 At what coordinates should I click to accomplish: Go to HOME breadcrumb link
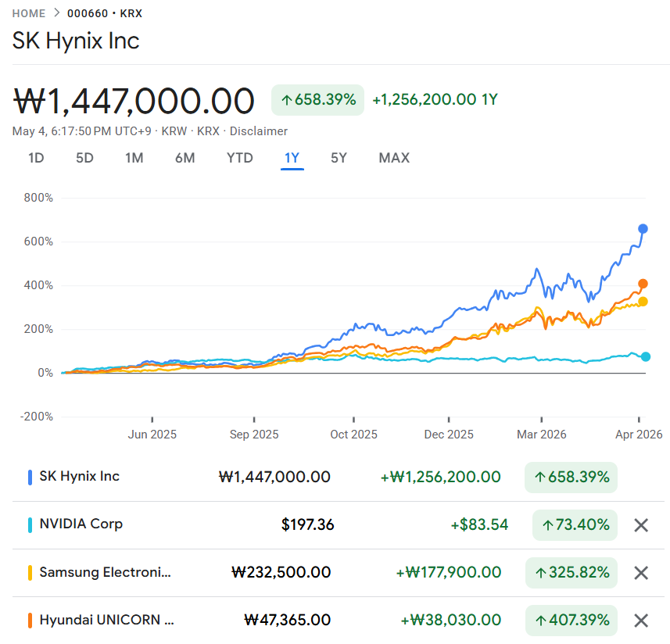(29, 13)
